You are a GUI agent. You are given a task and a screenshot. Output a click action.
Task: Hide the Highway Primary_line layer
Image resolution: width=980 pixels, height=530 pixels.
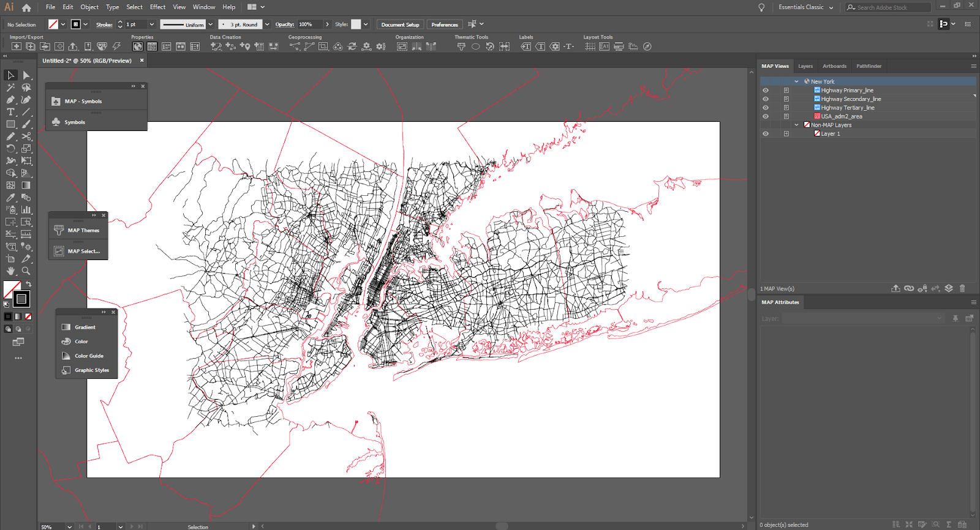(x=766, y=90)
